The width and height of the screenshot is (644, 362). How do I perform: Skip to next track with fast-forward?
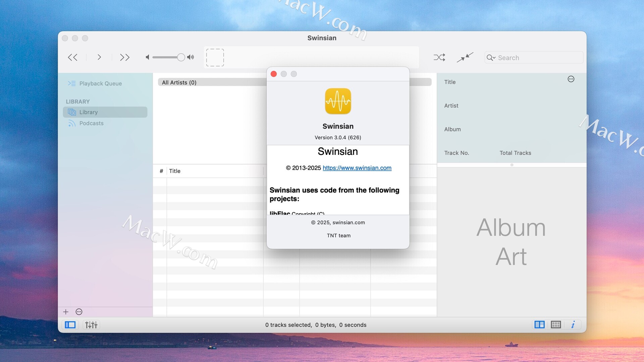click(x=125, y=57)
